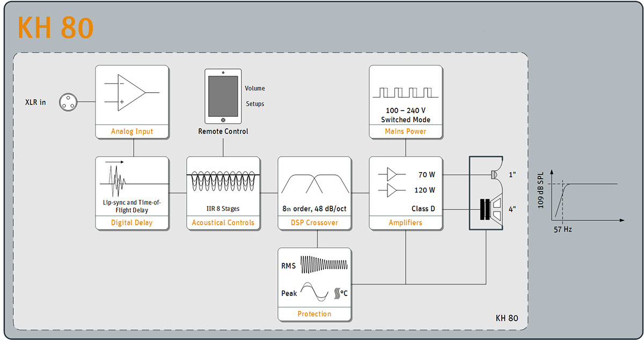Click the crossover filter curves graphic
Screen dimensions: 644x340
point(314,183)
